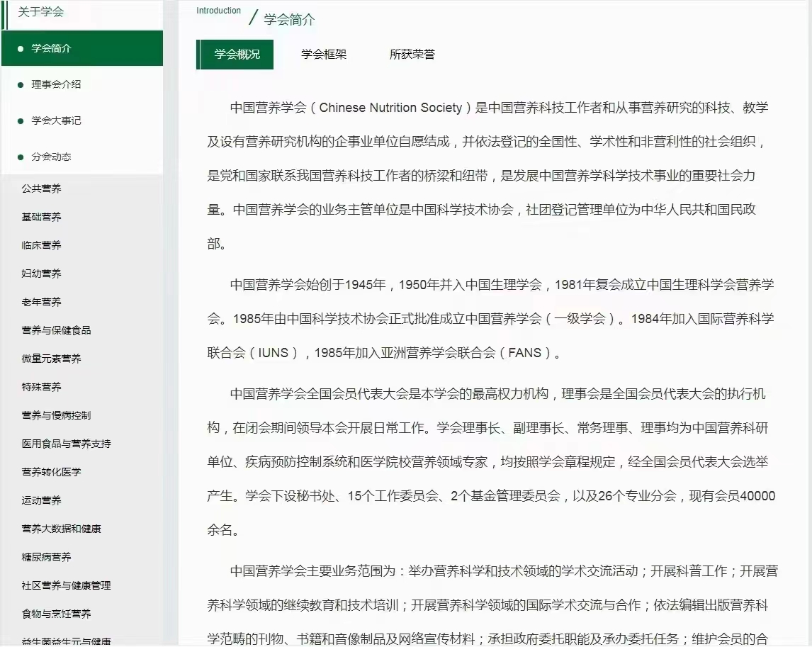The height and width of the screenshot is (647, 812).
Task: Select 营养大数据和健康 link
Action: coord(61,529)
